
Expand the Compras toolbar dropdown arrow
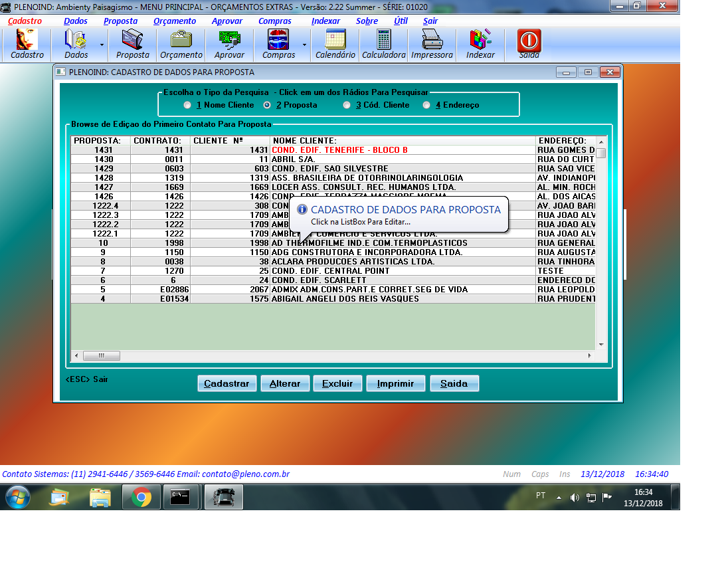(304, 45)
